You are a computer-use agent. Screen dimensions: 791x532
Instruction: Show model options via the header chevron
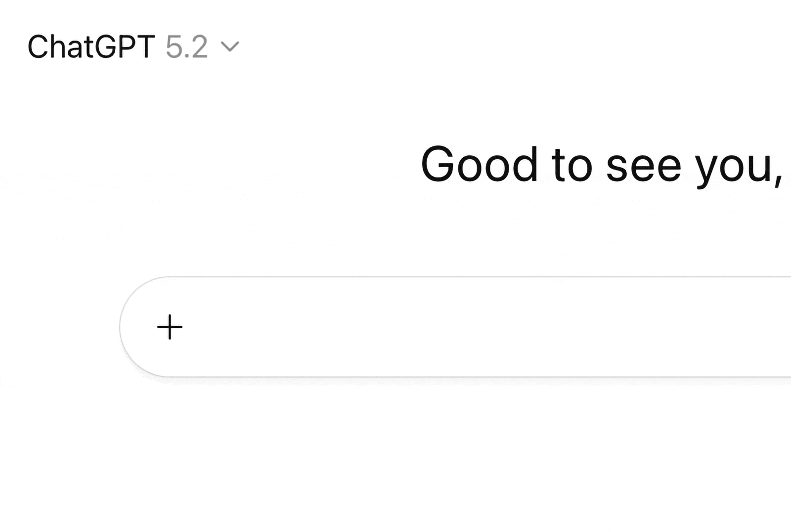tap(230, 47)
